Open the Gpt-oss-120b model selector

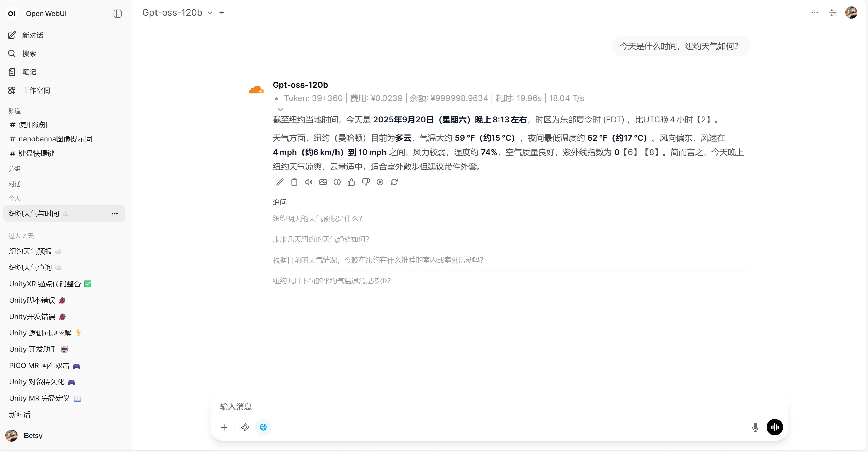pyautogui.click(x=177, y=12)
